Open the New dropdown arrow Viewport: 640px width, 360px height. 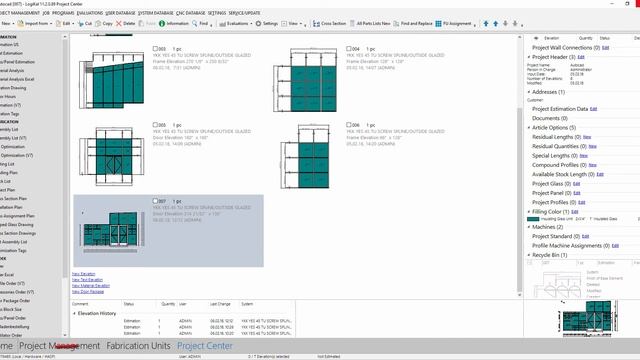[x=13, y=24]
